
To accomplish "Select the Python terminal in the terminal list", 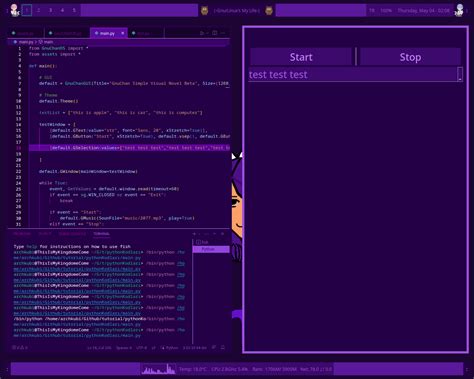I will pyautogui.click(x=211, y=249).
